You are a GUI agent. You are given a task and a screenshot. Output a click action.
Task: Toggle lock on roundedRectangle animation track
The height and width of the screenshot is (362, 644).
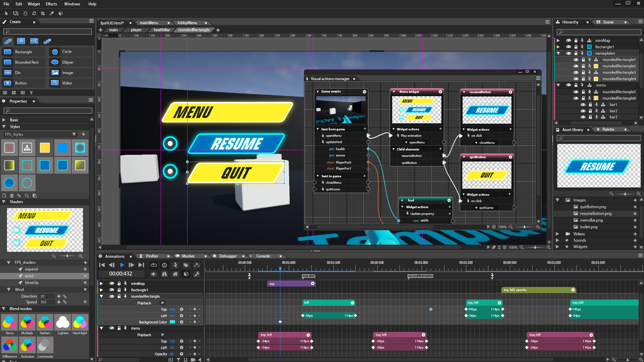click(x=119, y=296)
